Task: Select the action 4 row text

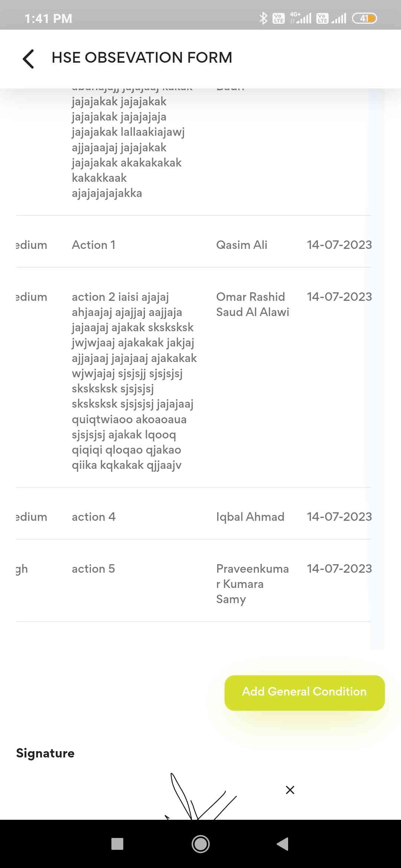Action: [94, 517]
